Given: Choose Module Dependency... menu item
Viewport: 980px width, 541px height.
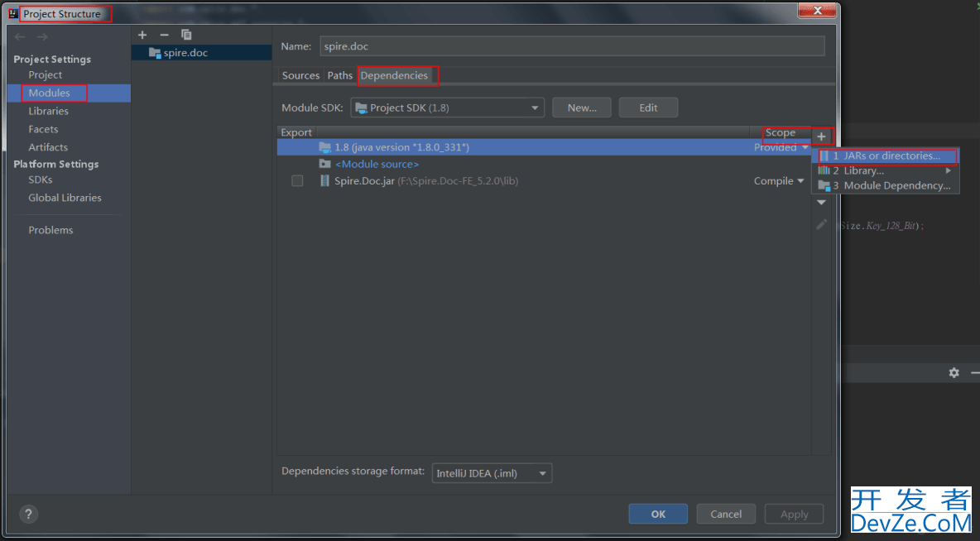Looking at the screenshot, I should pyautogui.click(x=886, y=185).
